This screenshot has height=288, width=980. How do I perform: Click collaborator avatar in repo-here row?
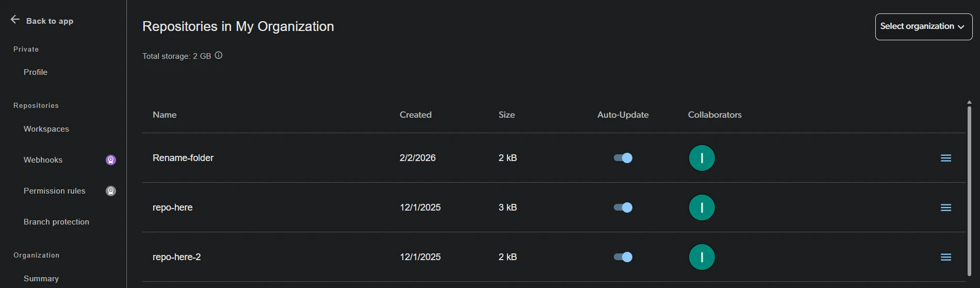pyautogui.click(x=702, y=207)
